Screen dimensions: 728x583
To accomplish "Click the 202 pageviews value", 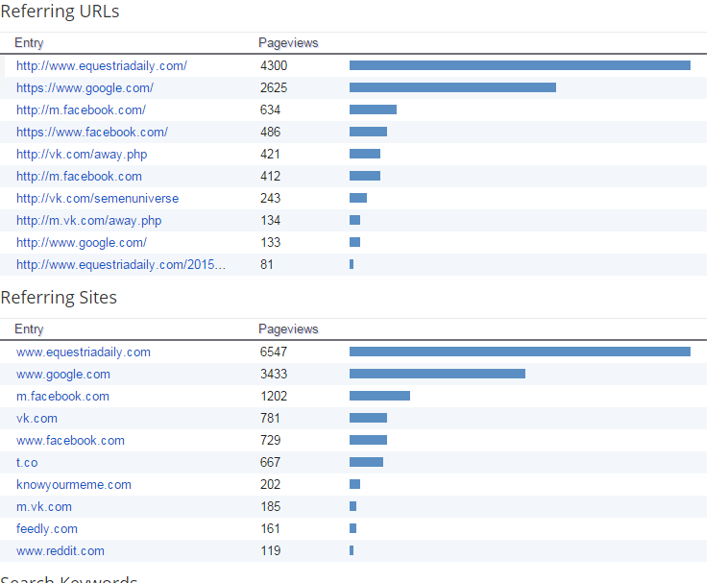I will 270,485.
